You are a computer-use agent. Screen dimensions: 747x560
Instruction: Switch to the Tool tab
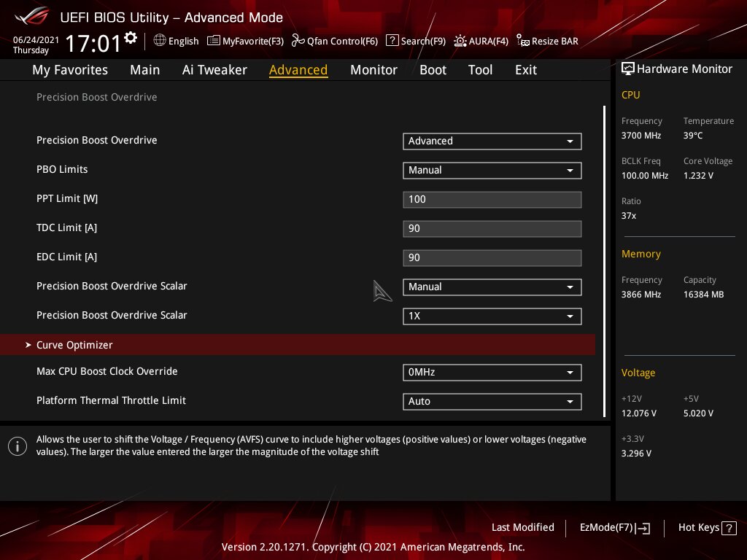[480, 70]
